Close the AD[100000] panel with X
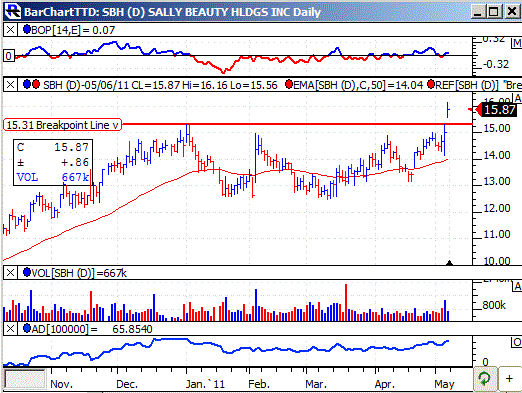This screenshot has height=393, width=522. click(10, 329)
